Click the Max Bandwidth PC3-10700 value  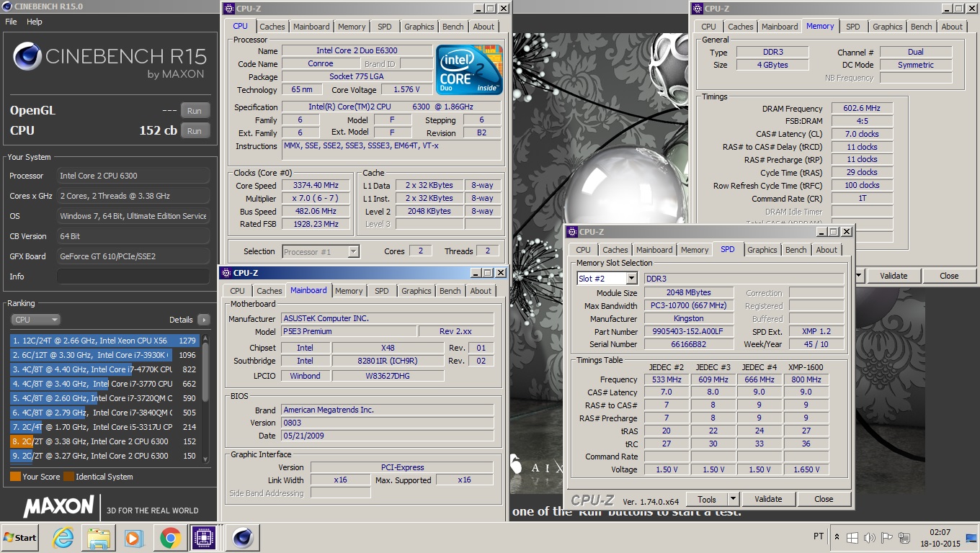point(688,306)
